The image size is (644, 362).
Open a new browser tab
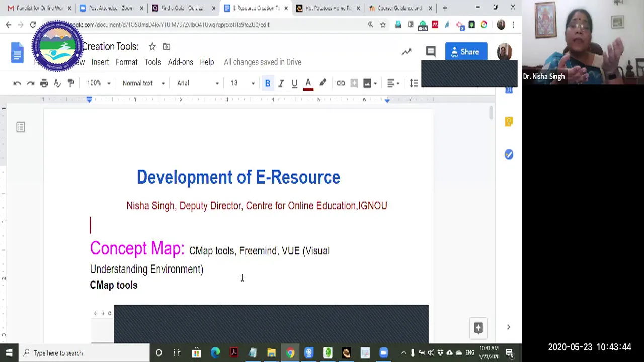point(445,8)
